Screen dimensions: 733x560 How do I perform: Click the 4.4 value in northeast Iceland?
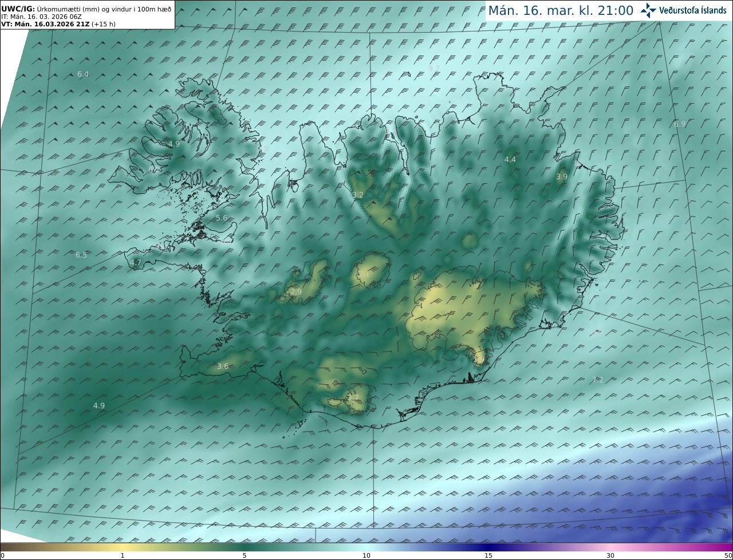pyautogui.click(x=510, y=159)
